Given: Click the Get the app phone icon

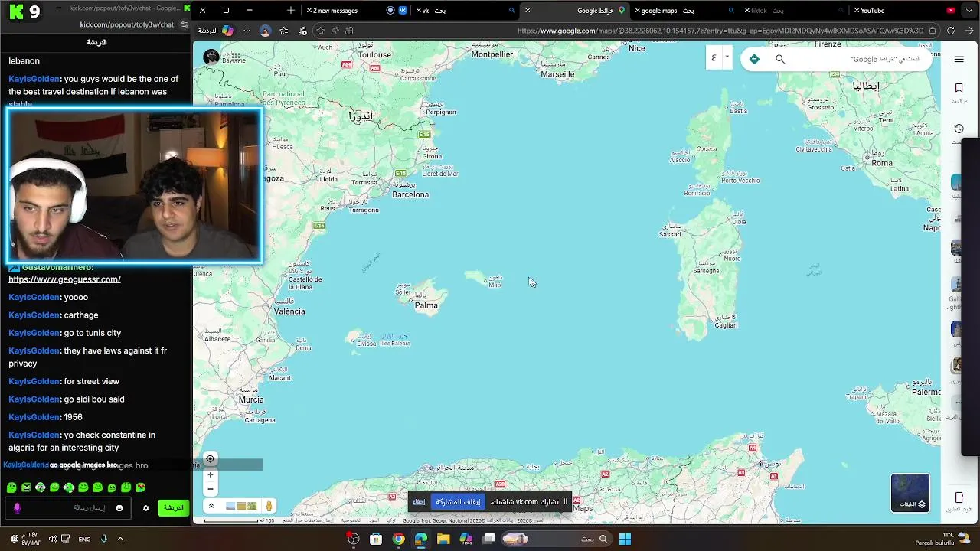Looking at the screenshot, I should point(959,497).
